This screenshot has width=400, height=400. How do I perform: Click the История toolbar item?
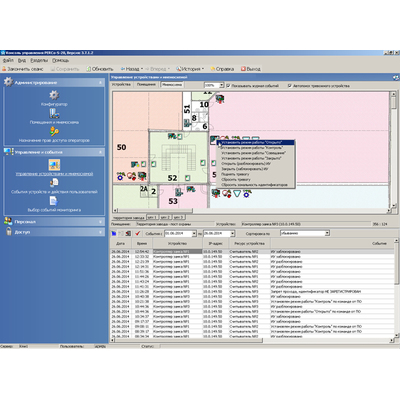(x=190, y=69)
